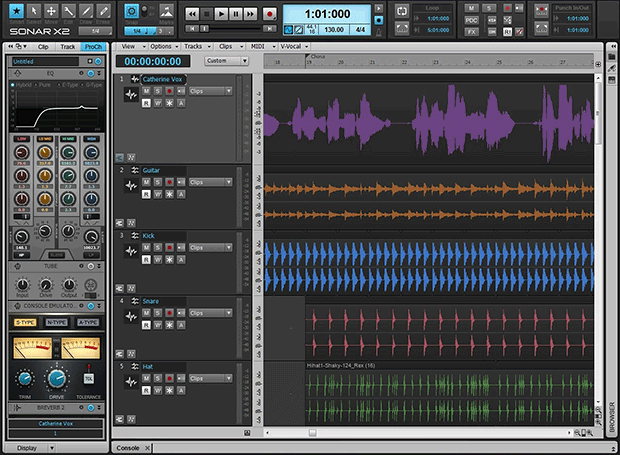Viewport: 620px width, 455px height.
Task: Toggle Read automation R on Hat track
Action: click(146, 391)
